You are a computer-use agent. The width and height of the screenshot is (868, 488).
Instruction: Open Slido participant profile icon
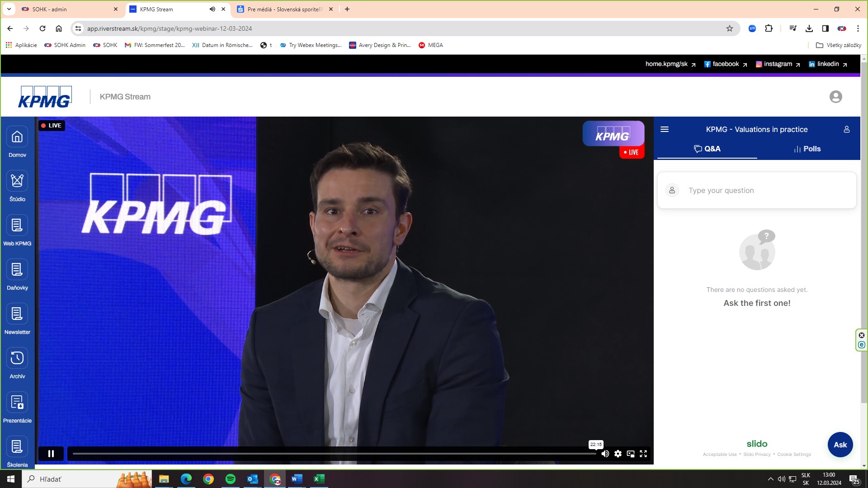point(847,130)
